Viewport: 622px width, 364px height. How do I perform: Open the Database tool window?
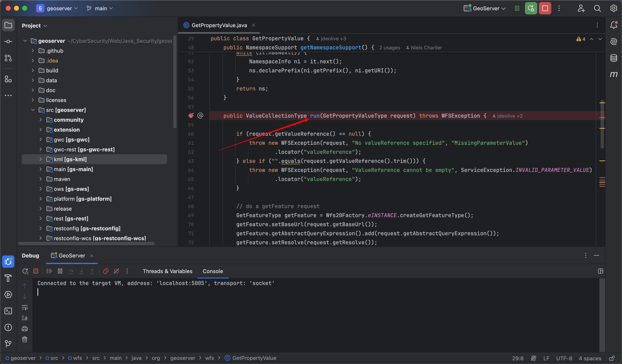(x=614, y=58)
